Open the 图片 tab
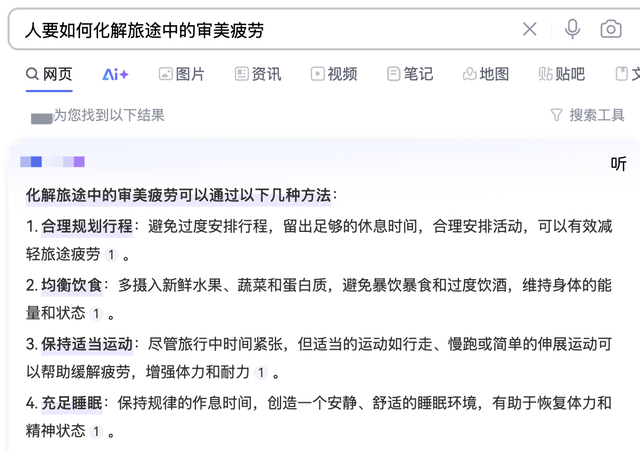Viewport: 640px width, 451px height. 182,74
